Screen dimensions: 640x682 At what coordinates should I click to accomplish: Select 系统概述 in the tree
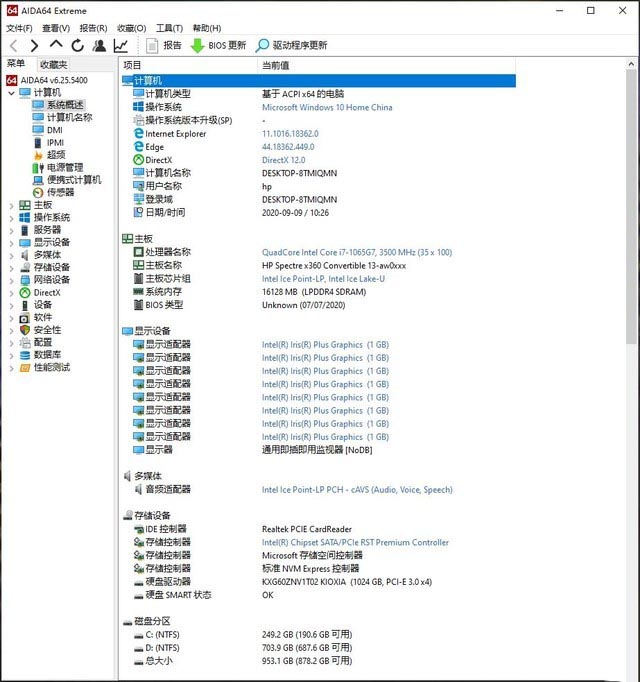[65, 105]
